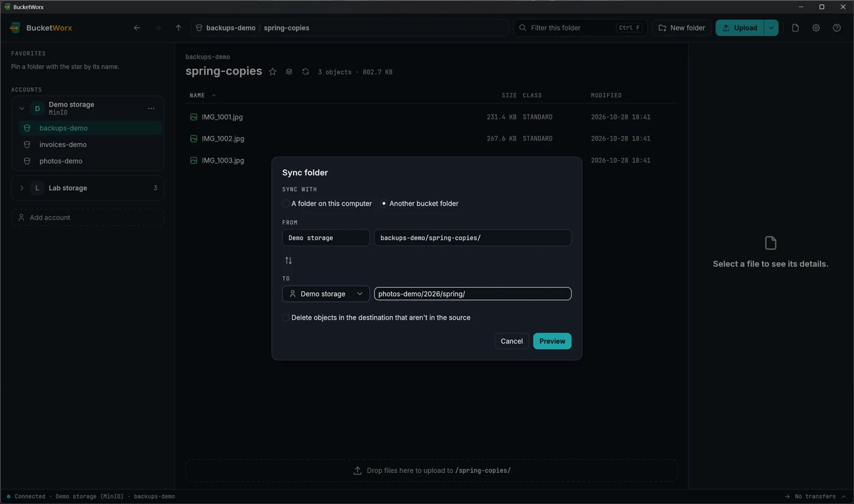Go back with the left arrow icon
The image size is (854, 504).
[x=137, y=28]
